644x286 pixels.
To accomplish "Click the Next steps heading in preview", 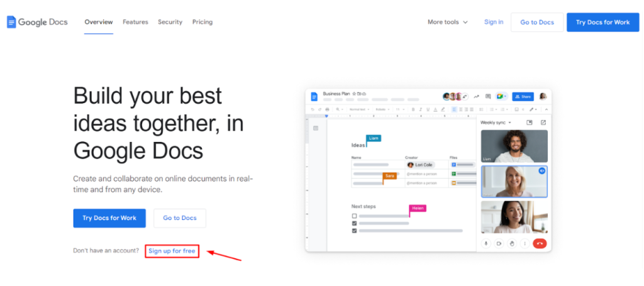I will click(364, 206).
